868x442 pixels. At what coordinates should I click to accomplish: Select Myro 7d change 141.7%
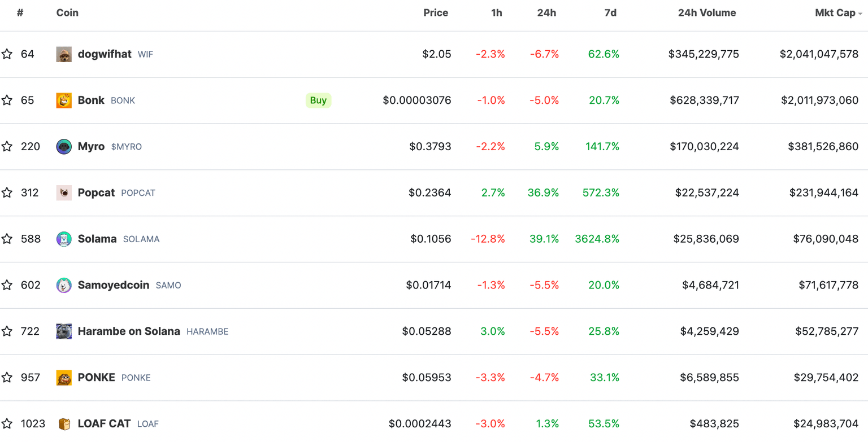point(602,147)
